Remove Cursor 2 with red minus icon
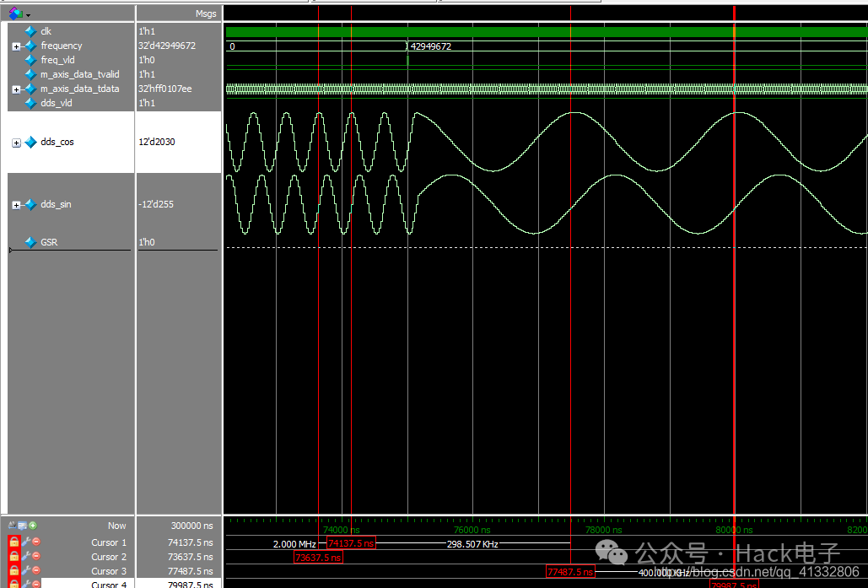 click(36, 556)
